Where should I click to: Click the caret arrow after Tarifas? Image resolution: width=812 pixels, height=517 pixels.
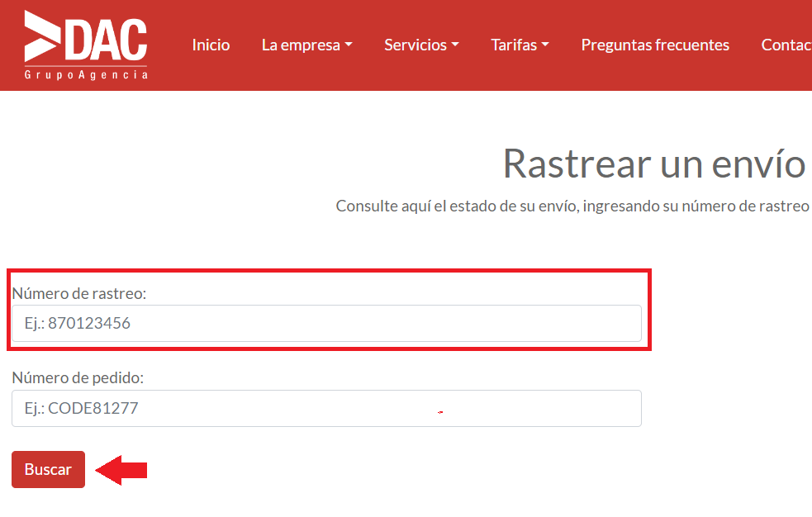tap(545, 45)
